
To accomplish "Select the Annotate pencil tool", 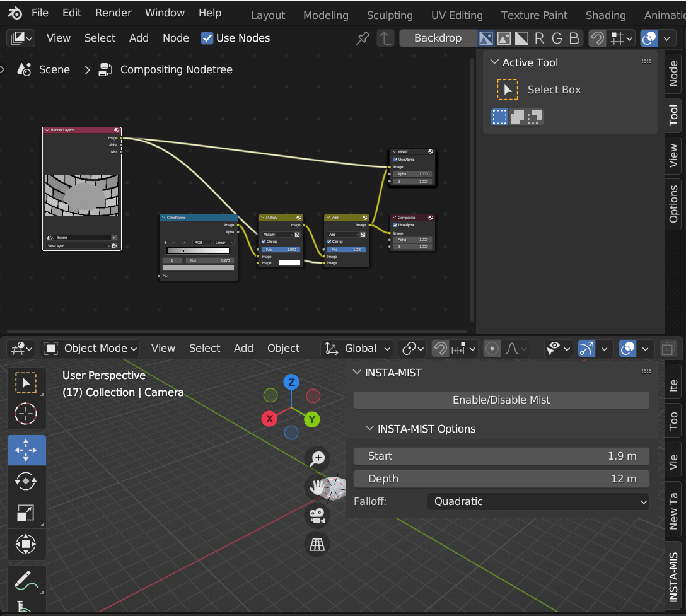I will coord(26,579).
